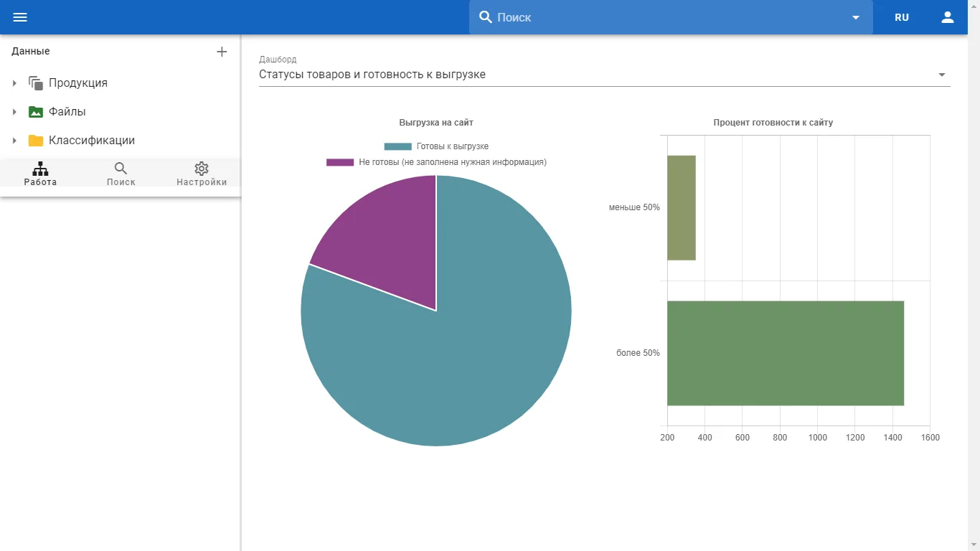The image size is (980, 551).
Task: Select the Поиск magnifier tab icon
Action: point(121,169)
